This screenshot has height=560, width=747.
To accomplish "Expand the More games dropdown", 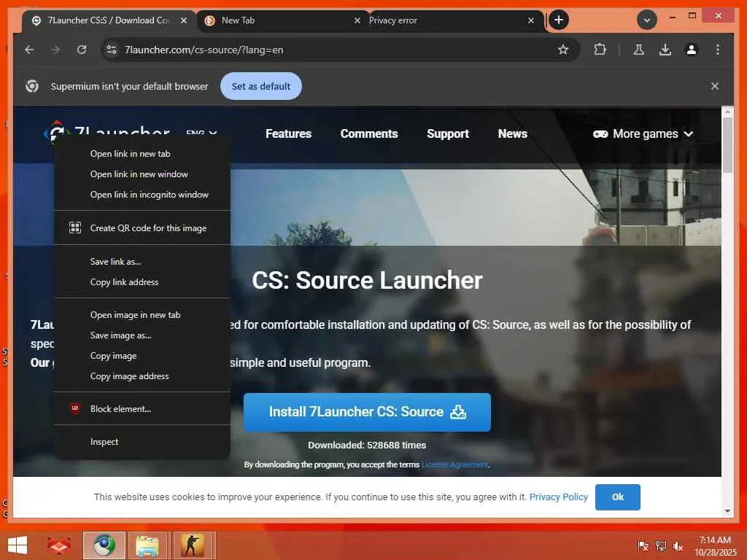I will pos(643,134).
